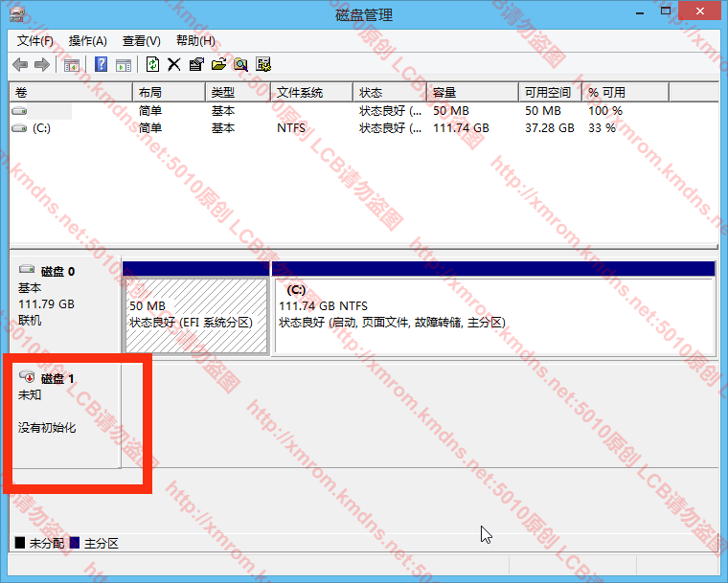
Task: Open the 查看(V) menu
Action: [x=141, y=41]
